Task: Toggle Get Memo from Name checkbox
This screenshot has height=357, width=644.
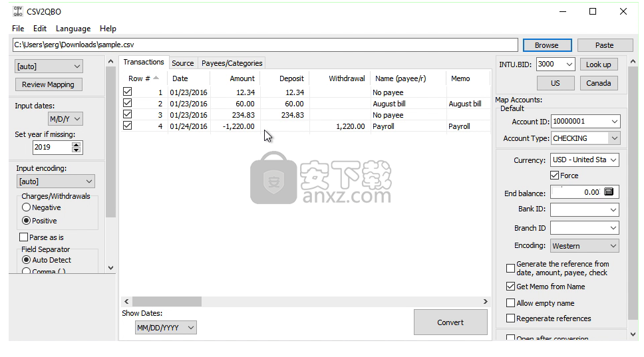Action: (510, 287)
